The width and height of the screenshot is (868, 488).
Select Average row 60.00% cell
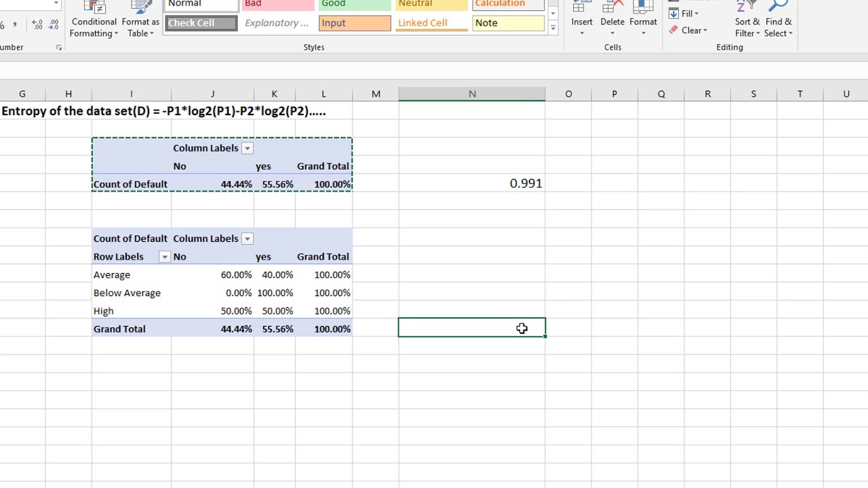pos(213,274)
